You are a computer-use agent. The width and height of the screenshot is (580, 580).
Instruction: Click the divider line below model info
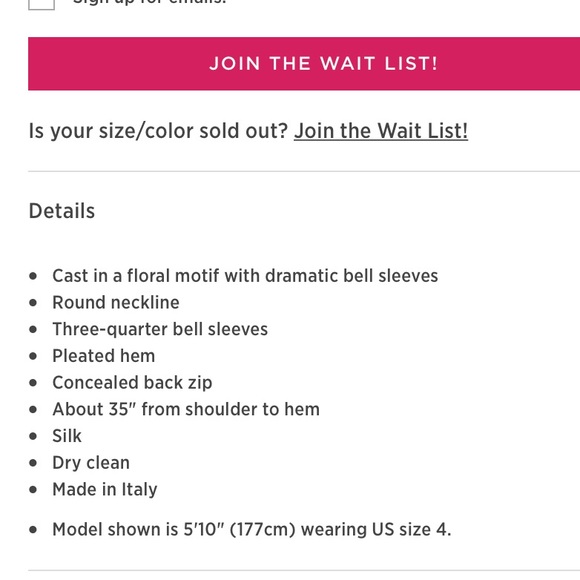coord(304,570)
